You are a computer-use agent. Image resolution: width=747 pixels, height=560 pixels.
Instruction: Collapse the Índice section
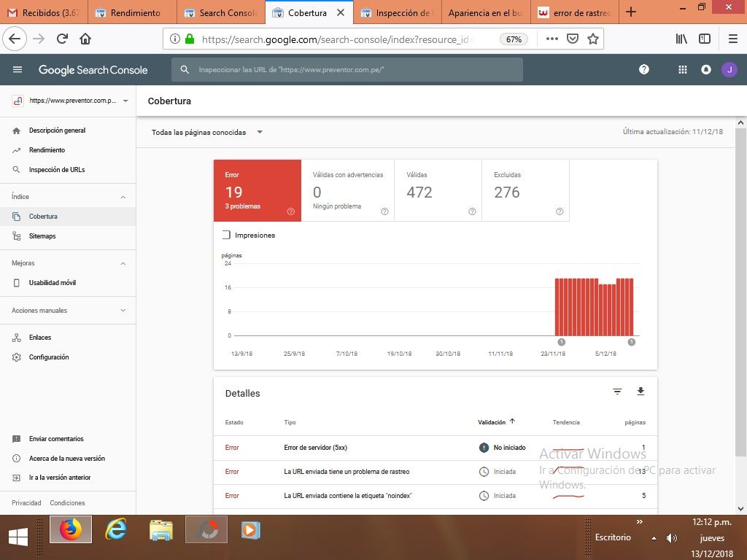pos(123,197)
